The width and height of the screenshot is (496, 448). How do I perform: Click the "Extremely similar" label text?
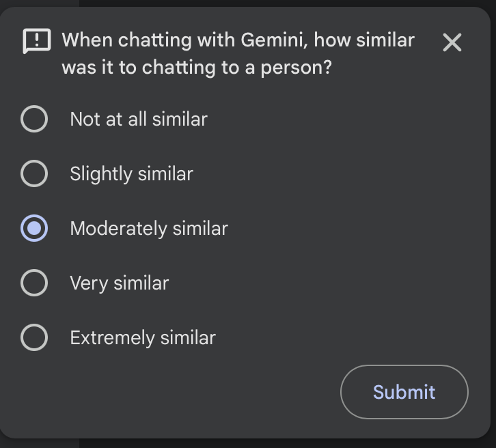coord(143,338)
